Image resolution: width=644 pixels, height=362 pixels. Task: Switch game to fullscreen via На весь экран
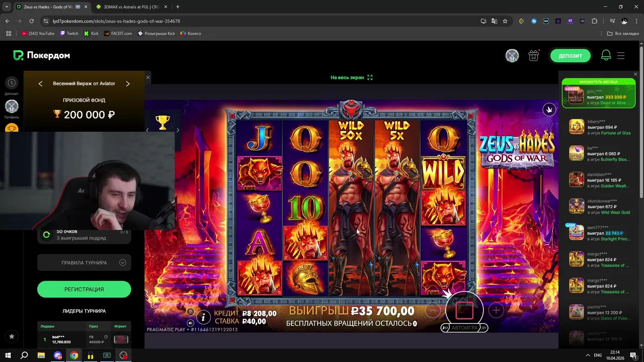352,77
